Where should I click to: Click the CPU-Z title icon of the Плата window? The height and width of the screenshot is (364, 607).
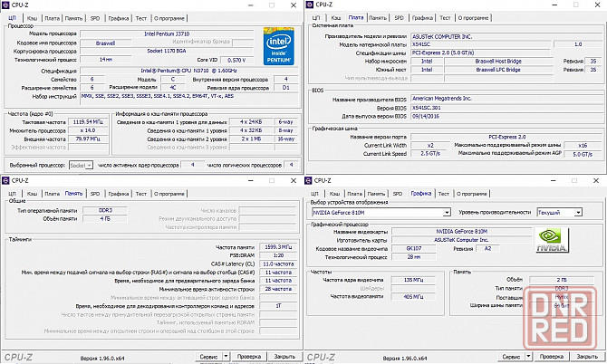tap(309, 5)
